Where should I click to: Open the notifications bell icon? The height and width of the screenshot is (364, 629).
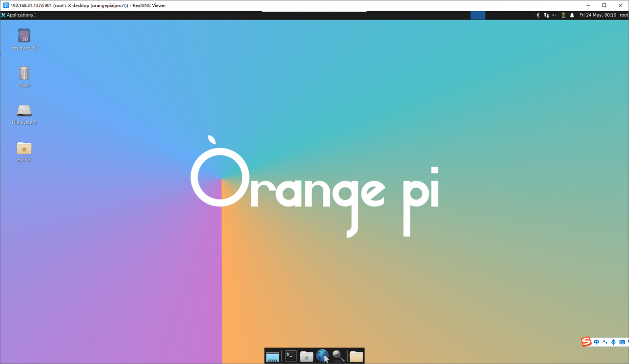point(572,15)
